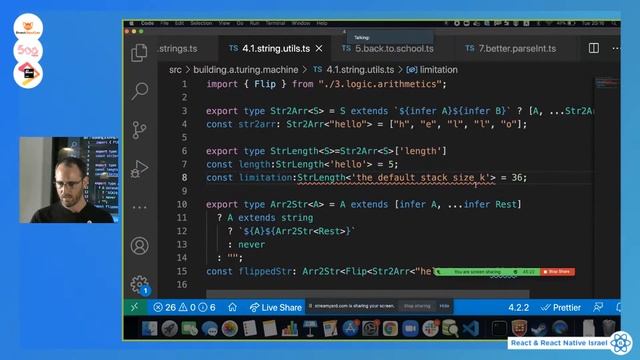Start Live Share from status bar

pos(276,307)
